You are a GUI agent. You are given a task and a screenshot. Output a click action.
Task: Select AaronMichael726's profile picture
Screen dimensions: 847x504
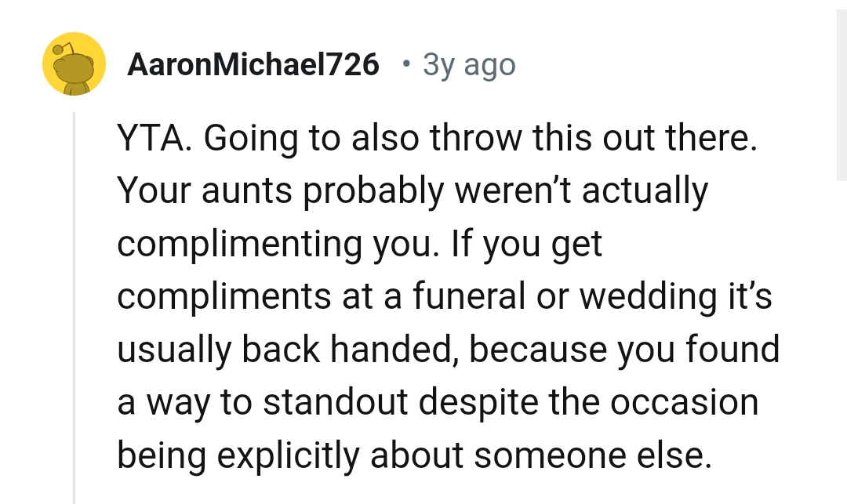pos(74,63)
